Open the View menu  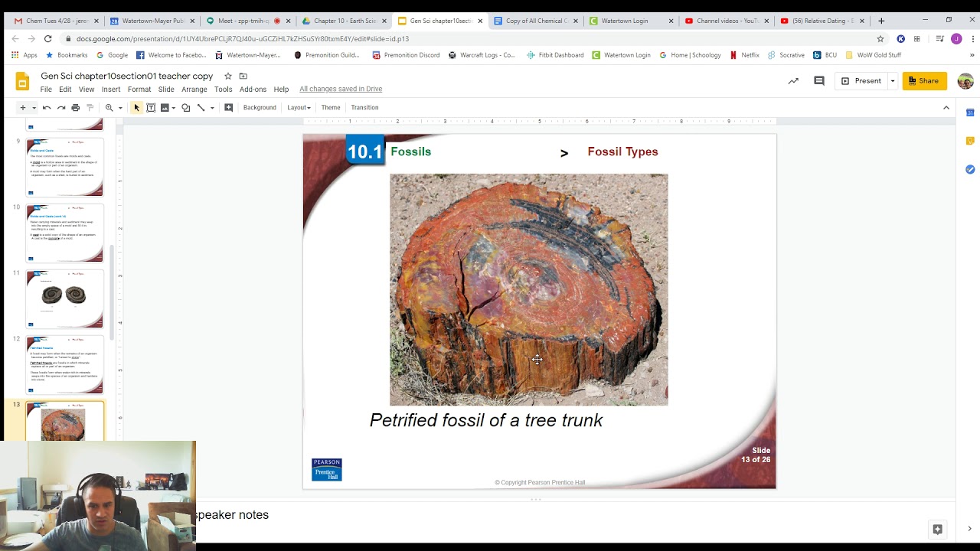87,90
